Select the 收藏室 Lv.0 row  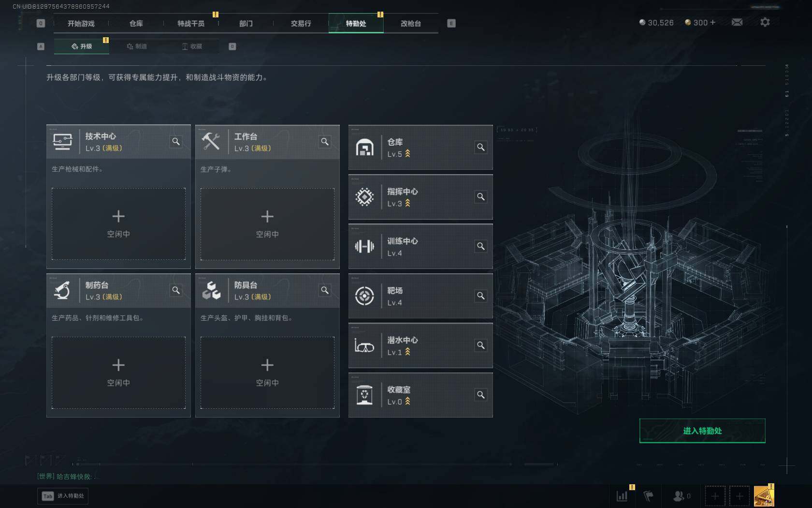click(420, 395)
